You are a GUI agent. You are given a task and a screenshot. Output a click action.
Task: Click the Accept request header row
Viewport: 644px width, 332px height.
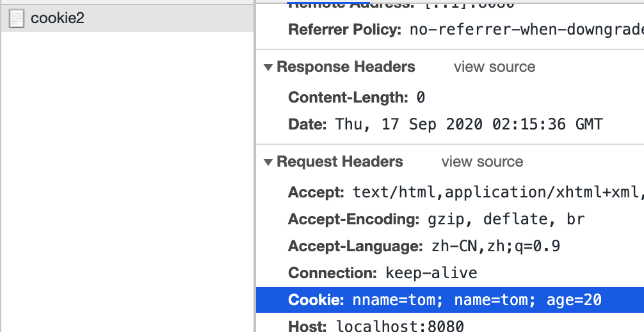pyautogui.click(x=450, y=192)
